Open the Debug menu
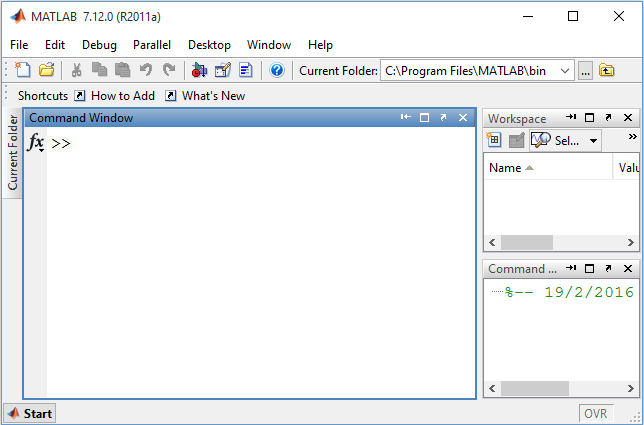 coord(99,45)
